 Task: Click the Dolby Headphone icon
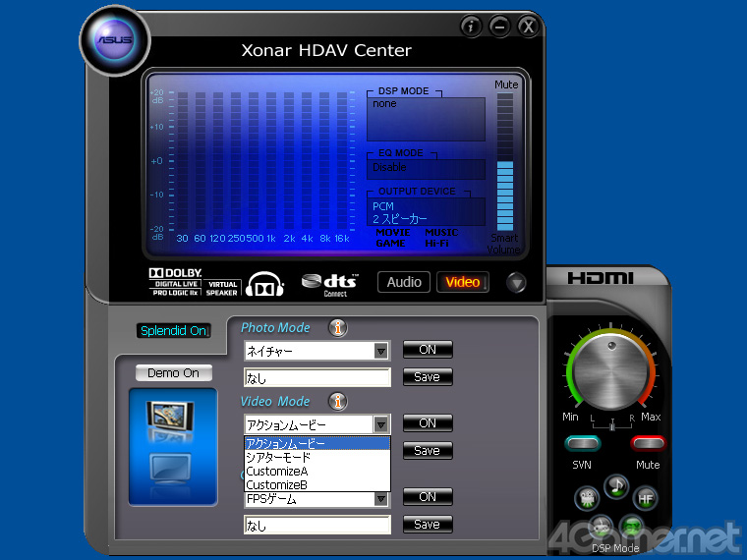point(264,284)
